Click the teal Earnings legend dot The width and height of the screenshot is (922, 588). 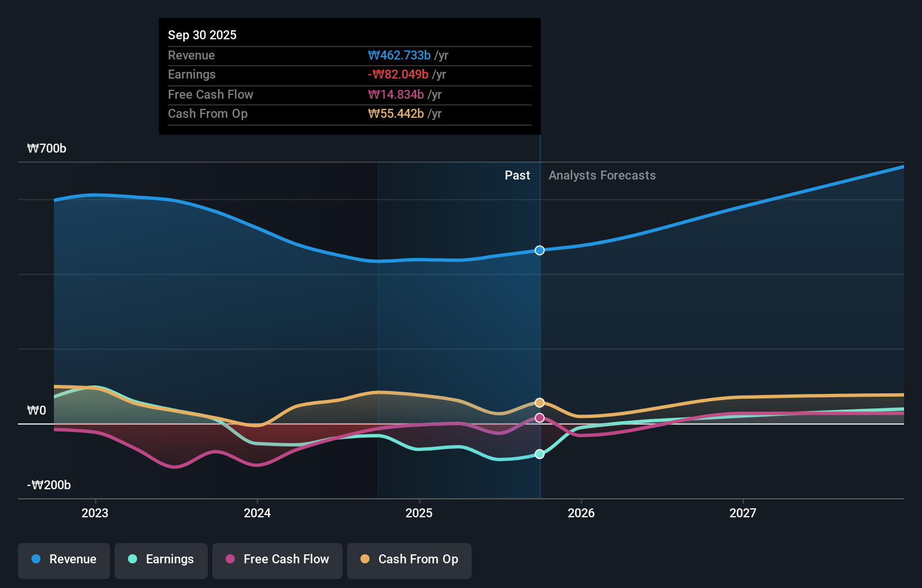pyautogui.click(x=131, y=559)
